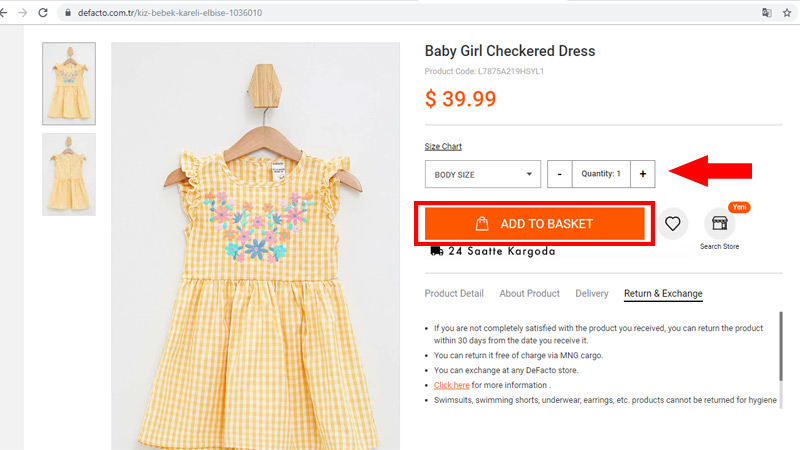Show the Return & Exchange tab
The height and width of the screenshot is (450, 800).
tap(663, 293)
